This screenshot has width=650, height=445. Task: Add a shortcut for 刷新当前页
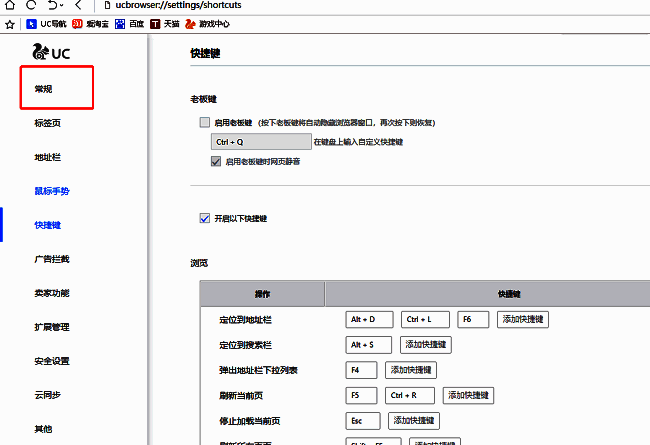[x=468, y=395]
